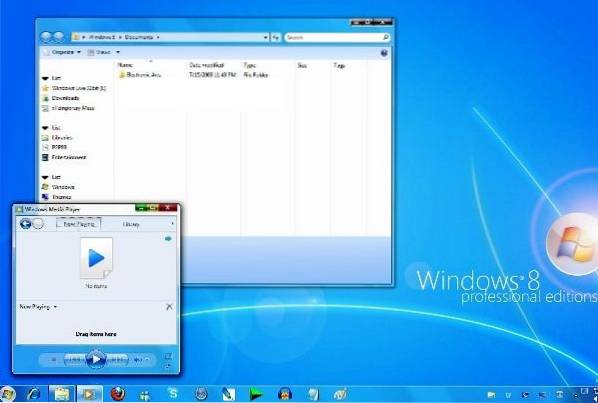Screen dimensions: 598x403
Task: Click the Media Player Stop button
Action: [54, 360]
